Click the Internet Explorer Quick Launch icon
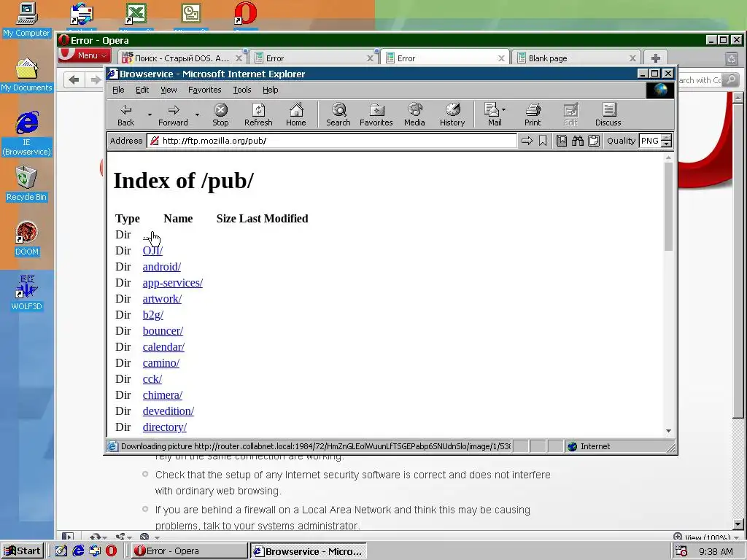 (78, 551)
